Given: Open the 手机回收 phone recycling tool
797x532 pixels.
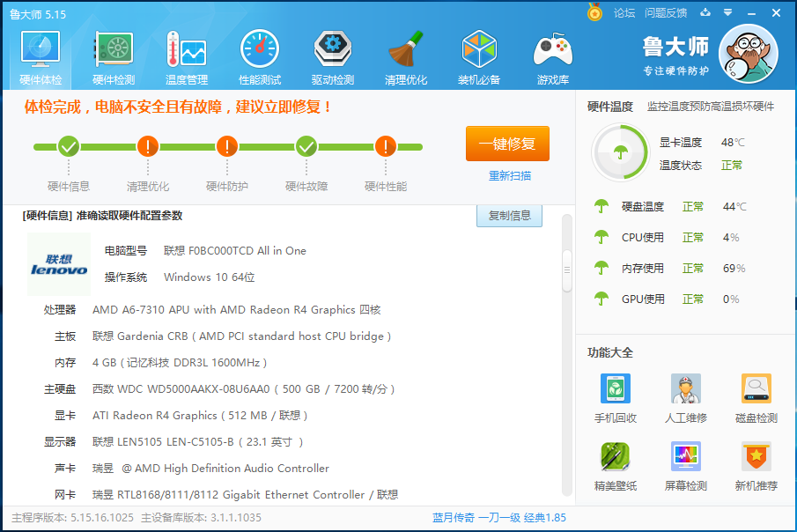Looking at the screenshot, I should click(616, 398).
